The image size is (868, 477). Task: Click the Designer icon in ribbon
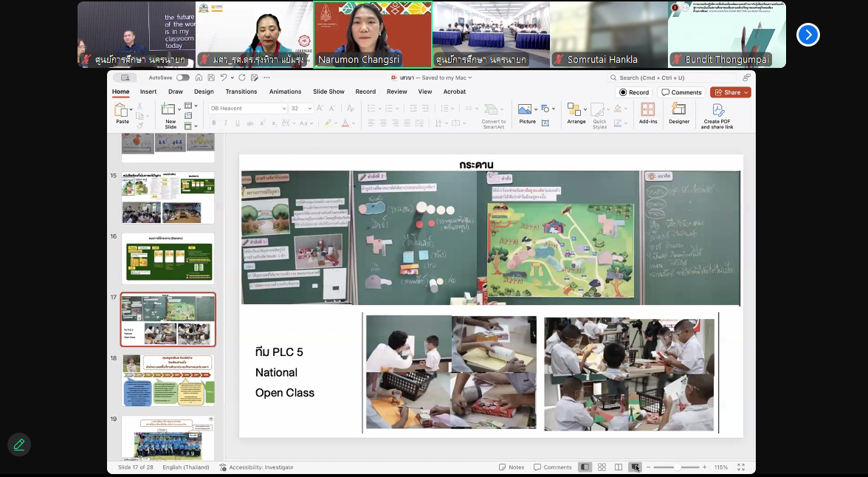(x=678, y=113)
